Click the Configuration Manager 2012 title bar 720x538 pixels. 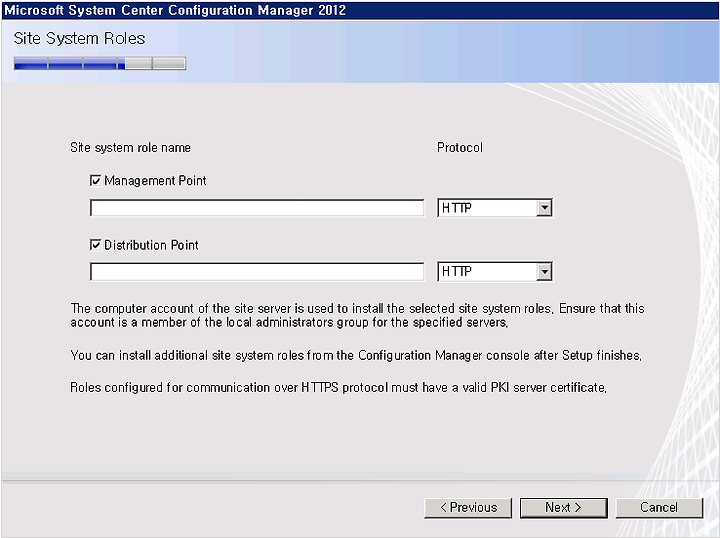[360, 10]
